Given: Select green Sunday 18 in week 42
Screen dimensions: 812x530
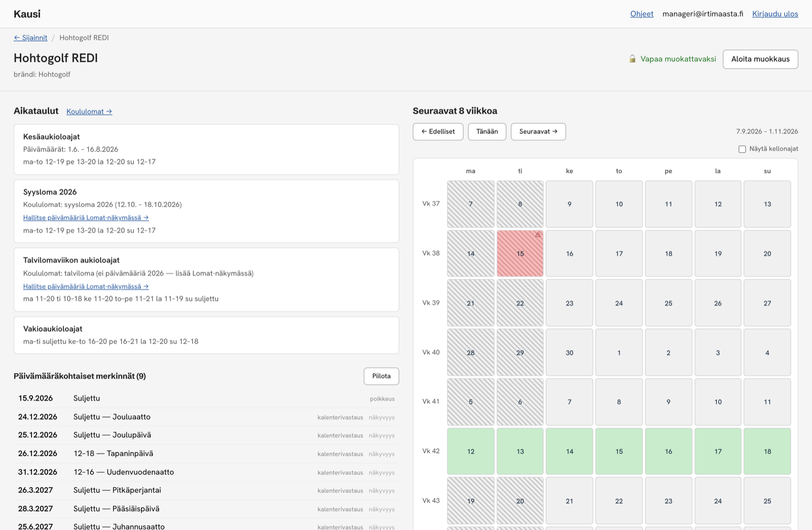Looking at the screenshot, I should click(x=767, y=451).
